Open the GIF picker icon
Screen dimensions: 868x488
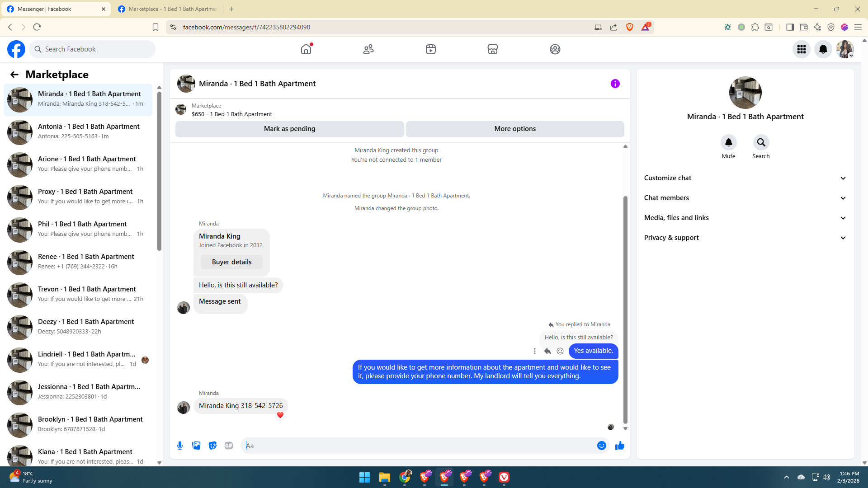click(x=229, y=446)
